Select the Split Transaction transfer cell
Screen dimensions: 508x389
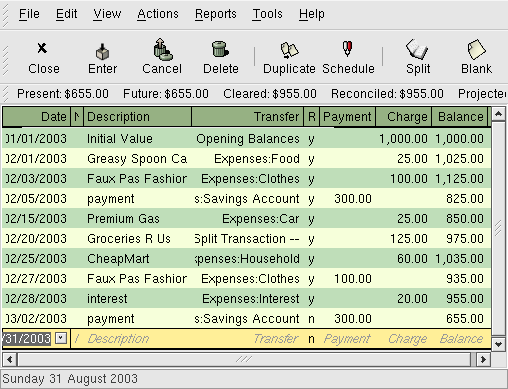[x=247, y=239]
